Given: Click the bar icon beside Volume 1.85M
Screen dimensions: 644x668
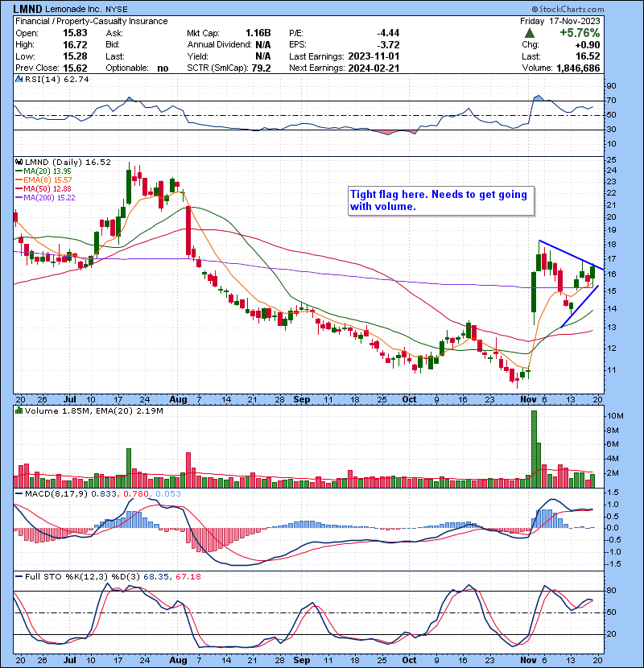Looking at the screenshot, I should pyautogui.click(x=19, y=411).
